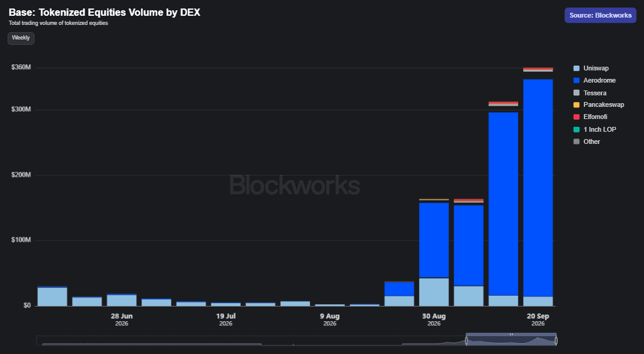Click the Aerodrome bar segment for 30 Aug
This screenshot has width=644, height=354.
pyautogui.click(x=434, y=240)
